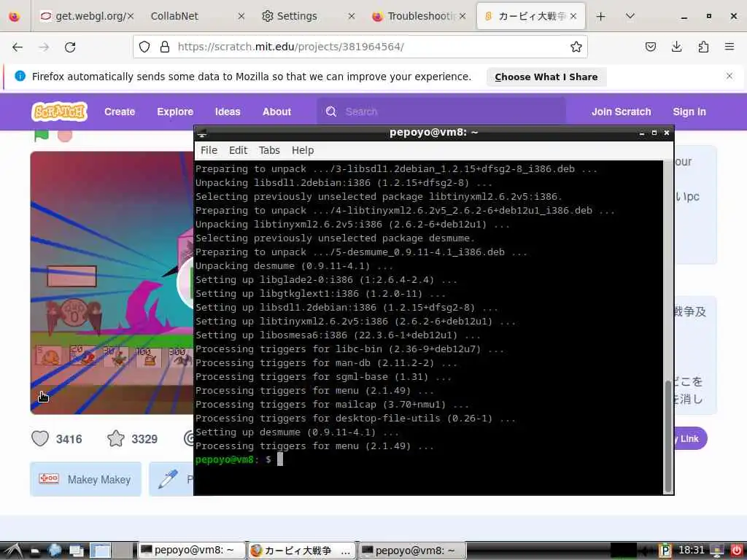Open terminal Edit menu
Screen dimensions: 747x560
coord(238,150)
